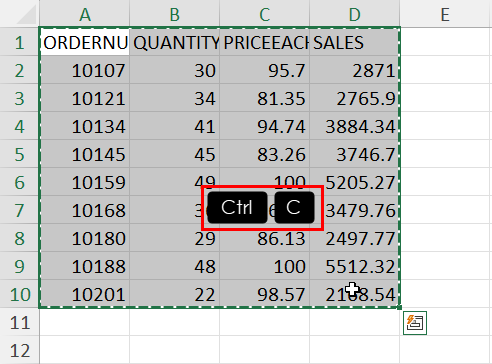This screenshot has height=364, width=492.
Task: Select column A header
Action: [85, 13]
